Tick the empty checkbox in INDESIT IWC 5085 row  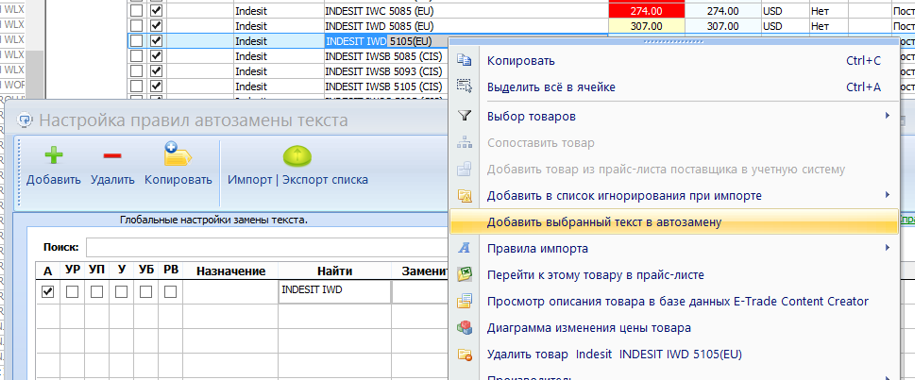click(136, 11)
